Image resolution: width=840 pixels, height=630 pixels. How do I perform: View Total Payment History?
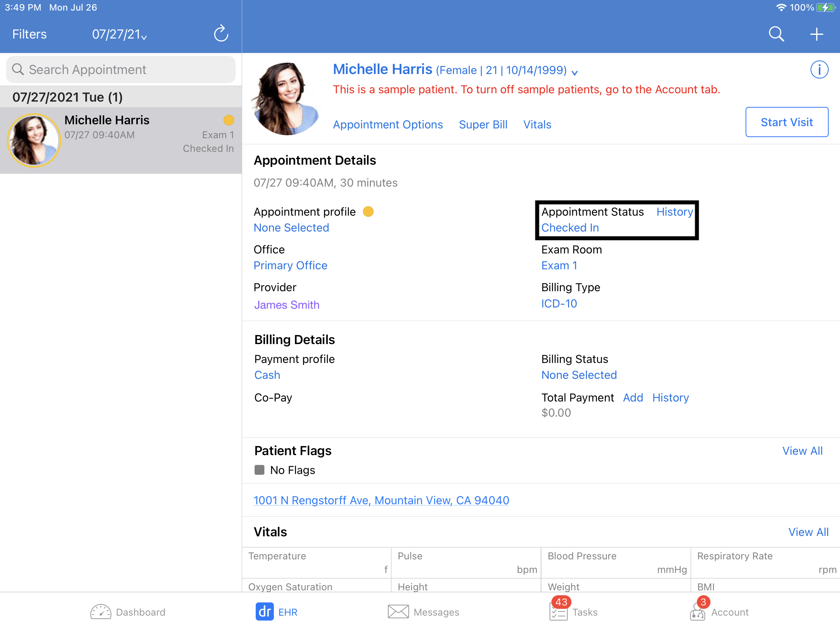click(x=670, y=398)
